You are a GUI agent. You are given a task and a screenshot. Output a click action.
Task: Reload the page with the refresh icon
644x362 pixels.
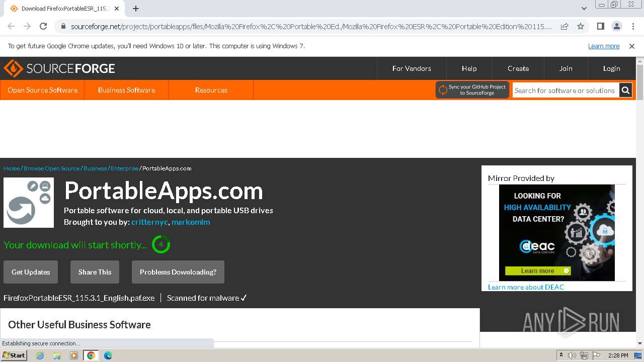[43, 26]
